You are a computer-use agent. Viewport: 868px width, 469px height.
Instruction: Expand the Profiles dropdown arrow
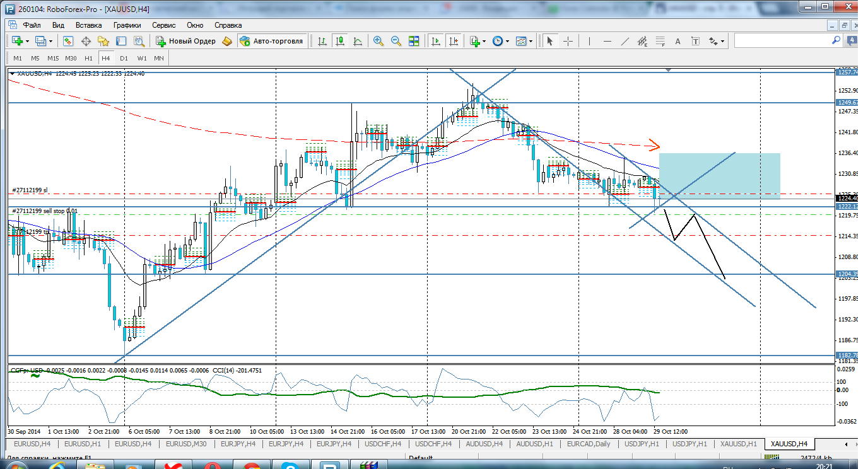pyautogui.click(x=51, y=41)
